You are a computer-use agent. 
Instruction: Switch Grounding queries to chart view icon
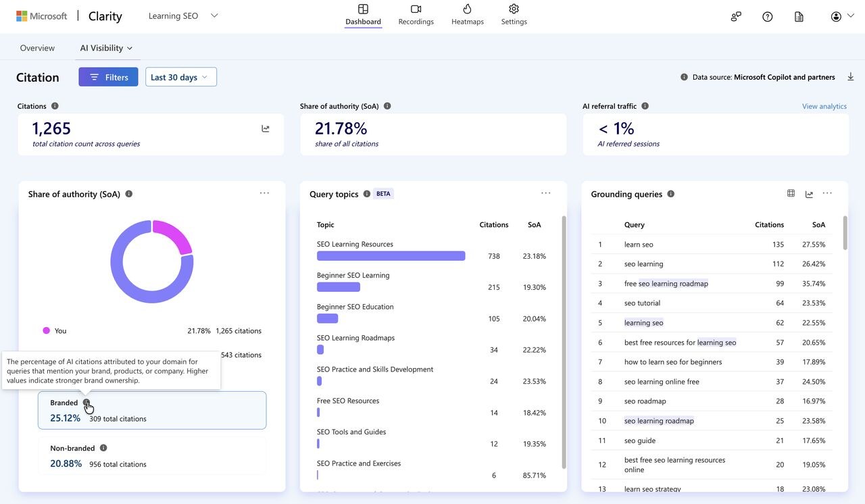click(809, 194)
